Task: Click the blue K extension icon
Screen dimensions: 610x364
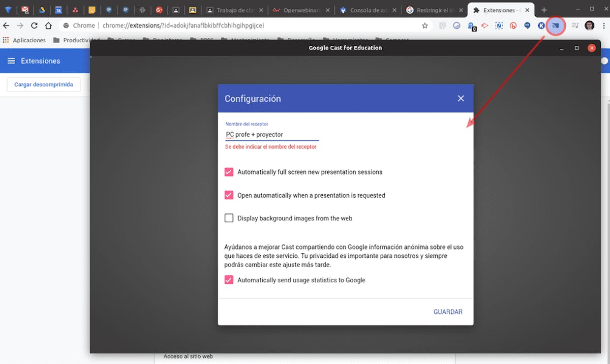Action: (541, 26)
